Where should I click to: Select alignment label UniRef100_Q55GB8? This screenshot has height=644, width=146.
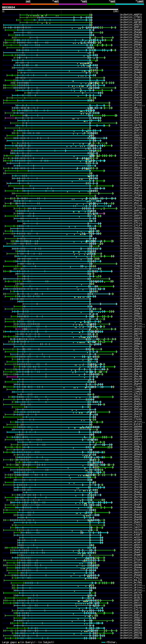coord(131,80)
